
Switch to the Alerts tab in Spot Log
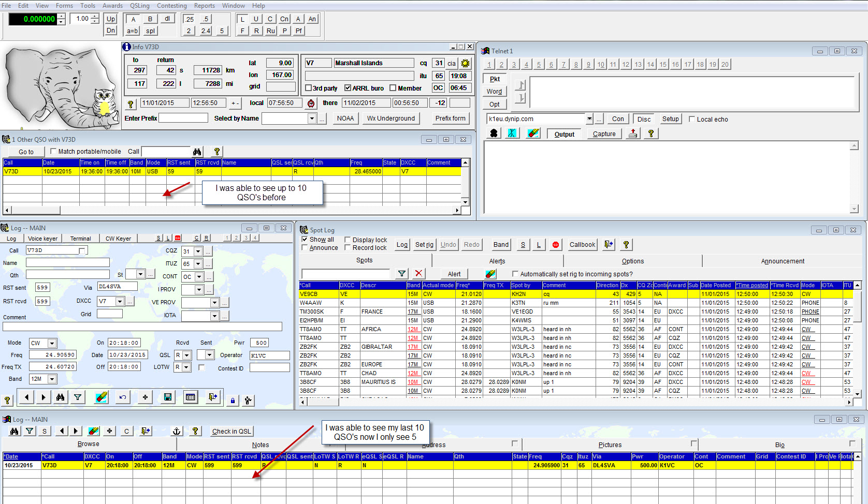click(x=497, y=261)
